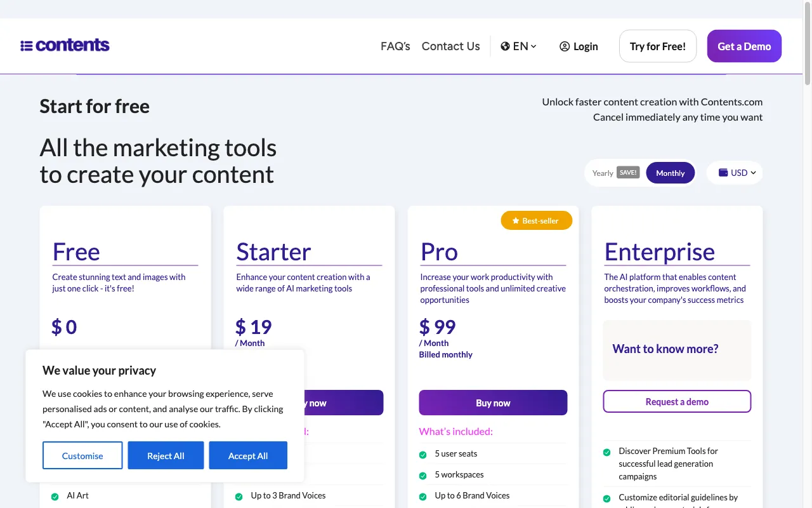Click the green check next to 5 user seats
This screenshot has width=812, height=508.
click(x=422, y=455)
